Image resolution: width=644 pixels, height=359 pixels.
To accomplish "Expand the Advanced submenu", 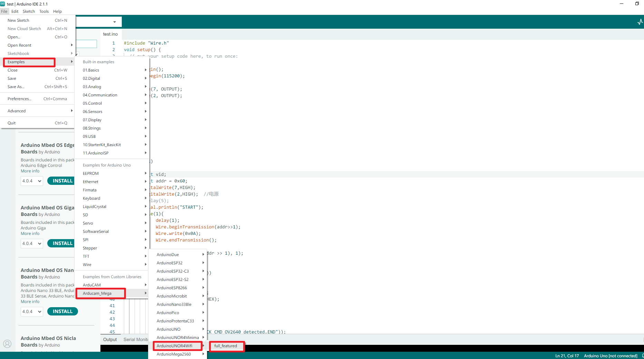I will (x=38, y=111).
